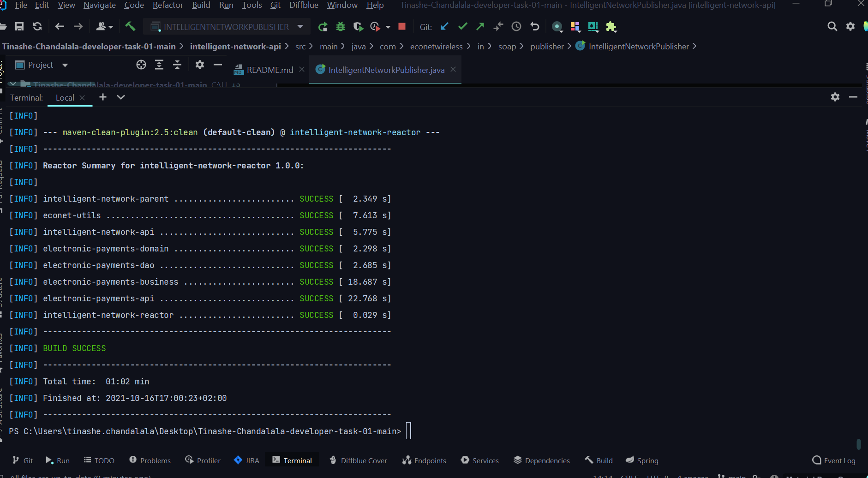
Task: Update project with the blue down-left arrow
Action: [x=444, y=26]
